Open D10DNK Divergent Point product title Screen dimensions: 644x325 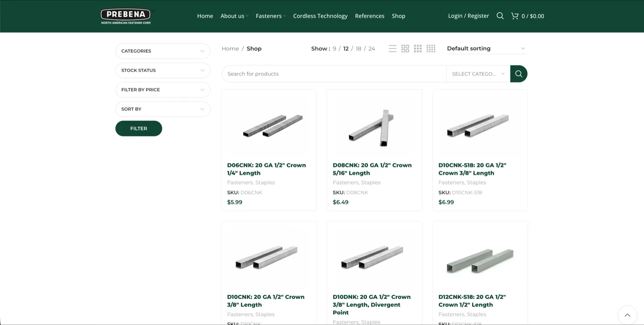click(372, 304)
